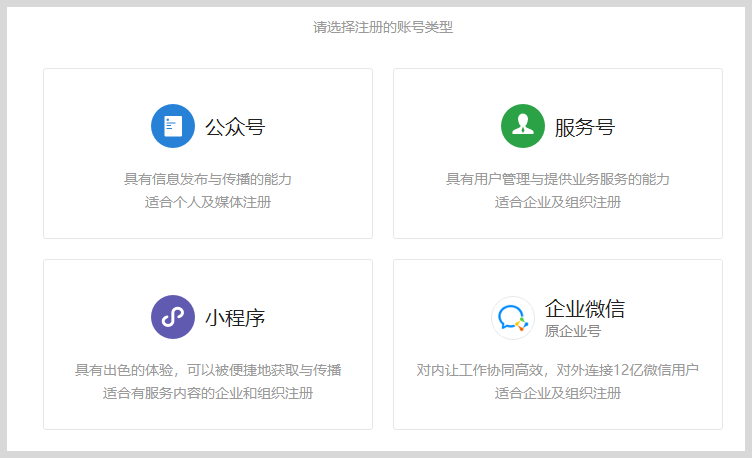Image resolution: width=752 pixels, height=458 pixels.
Task: Click the heading 请选择注册的账号类型
Action: (383, 27)
